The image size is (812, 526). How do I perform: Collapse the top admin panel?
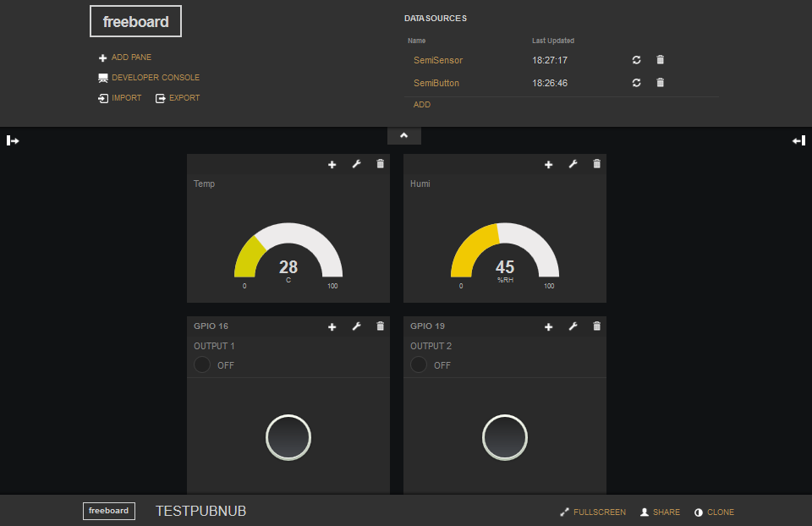[403, 135]
